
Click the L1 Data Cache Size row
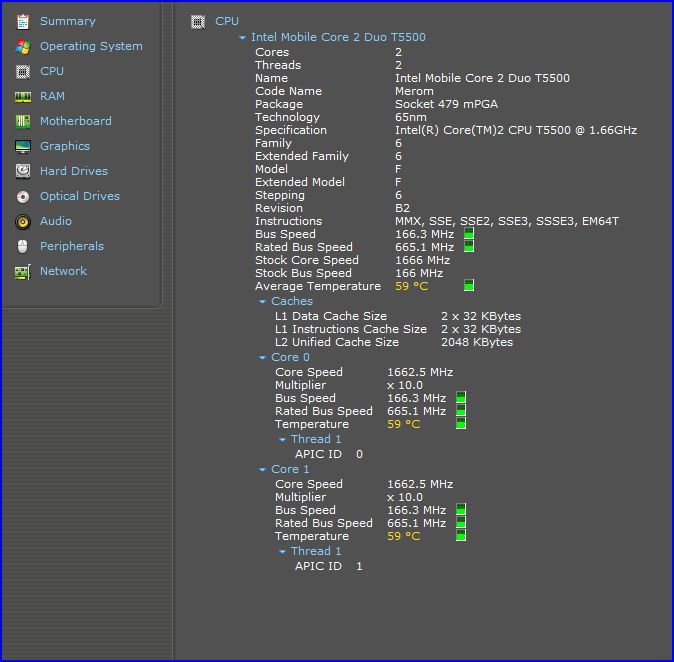point(398,316)
